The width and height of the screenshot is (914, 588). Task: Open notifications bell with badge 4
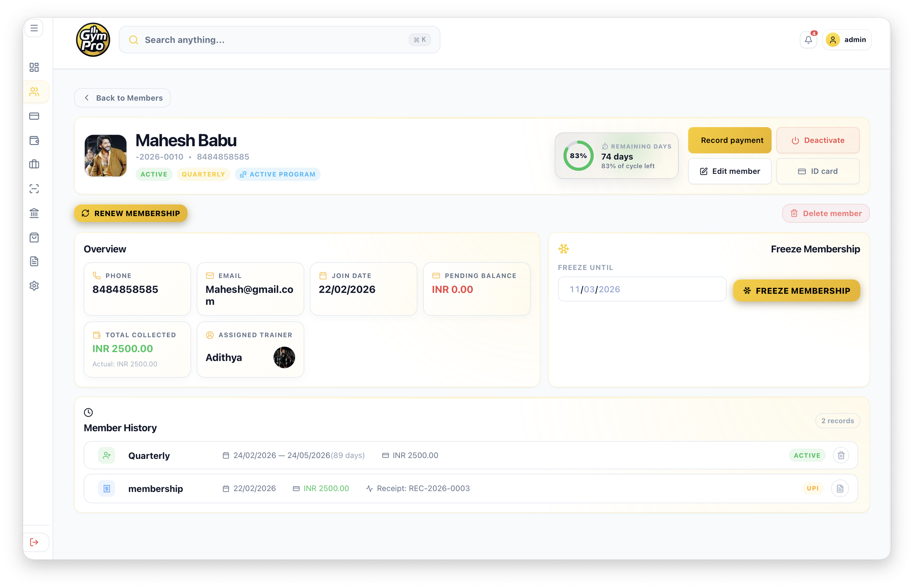tap(808, 39)
